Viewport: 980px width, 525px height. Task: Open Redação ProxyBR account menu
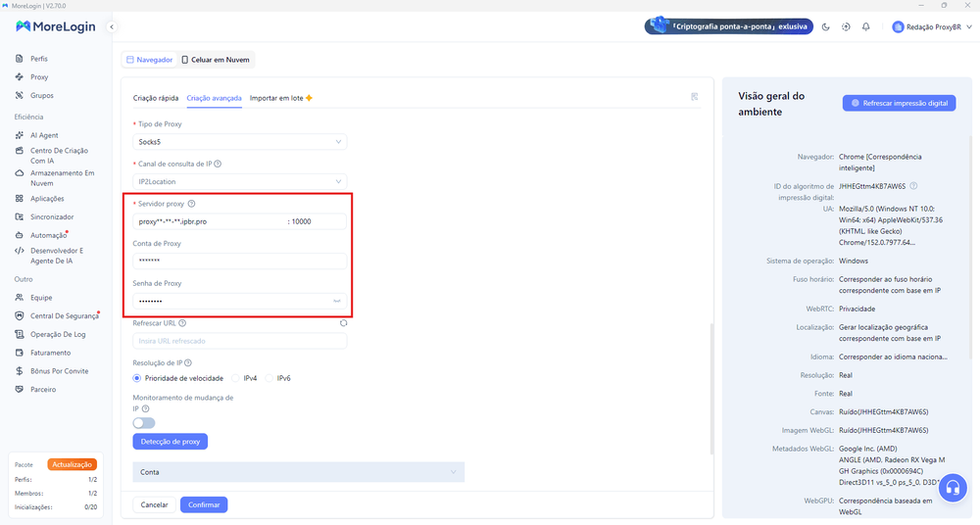pos(932,26)
